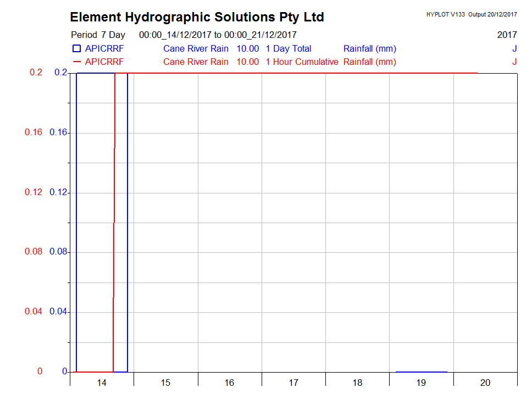This screenshot has width=532, height=399.
Task: Click the 'Period 7 Day' label
Action: pyautogui.click(x=98, y=35)
